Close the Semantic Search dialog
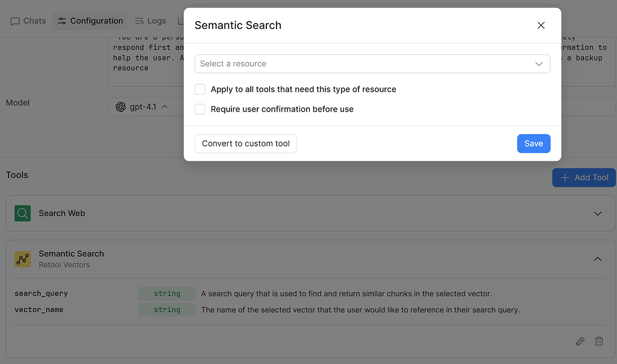This screenshot has width=617, height=364. [540, 25]
